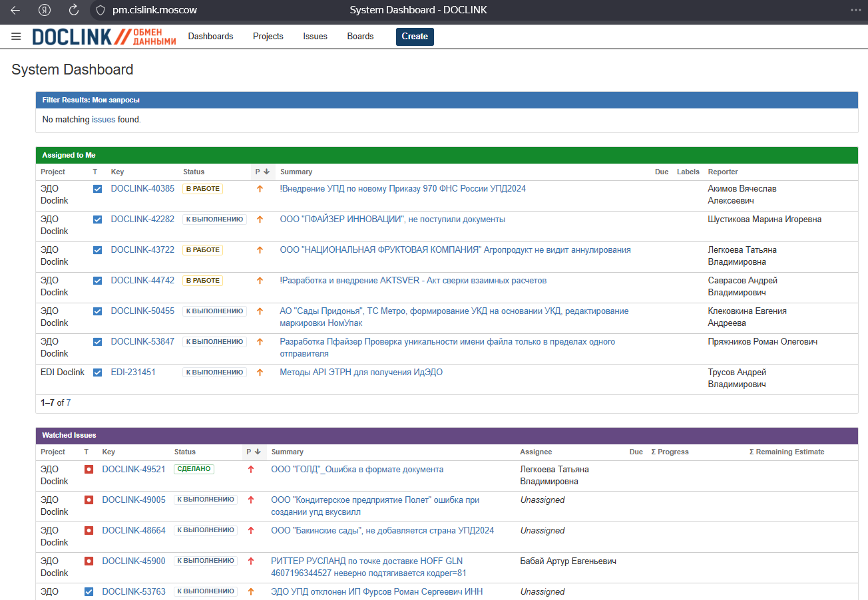Click the orange priority arrow for EDI-231451
This screenshot has width=868, height=600.
pyautogui.click(x=260, y=373)
